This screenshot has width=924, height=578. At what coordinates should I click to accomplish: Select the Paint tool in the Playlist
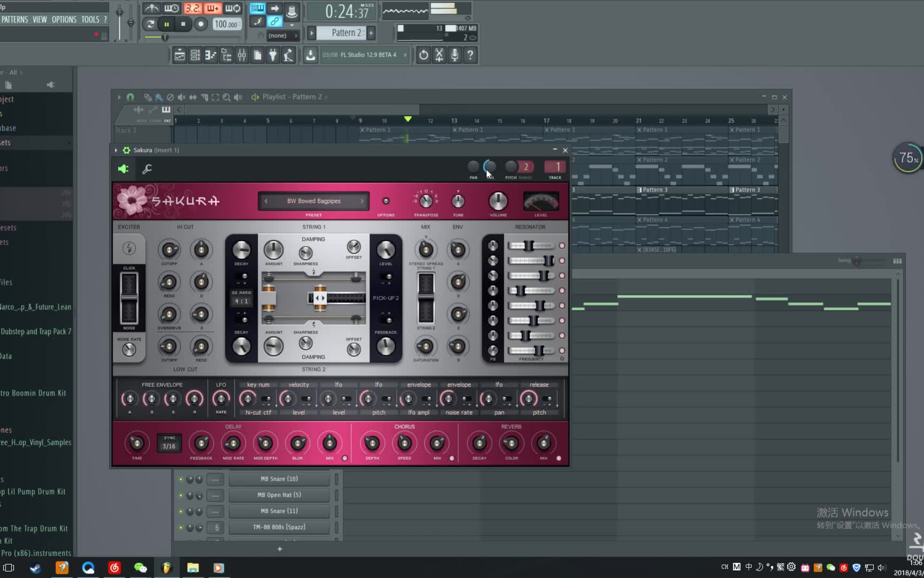159,97
